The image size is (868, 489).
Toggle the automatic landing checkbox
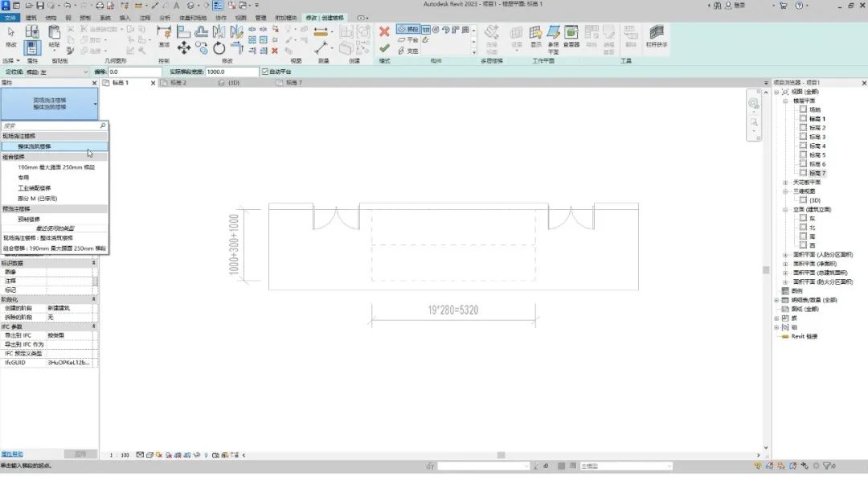click(x=265, y=72)
